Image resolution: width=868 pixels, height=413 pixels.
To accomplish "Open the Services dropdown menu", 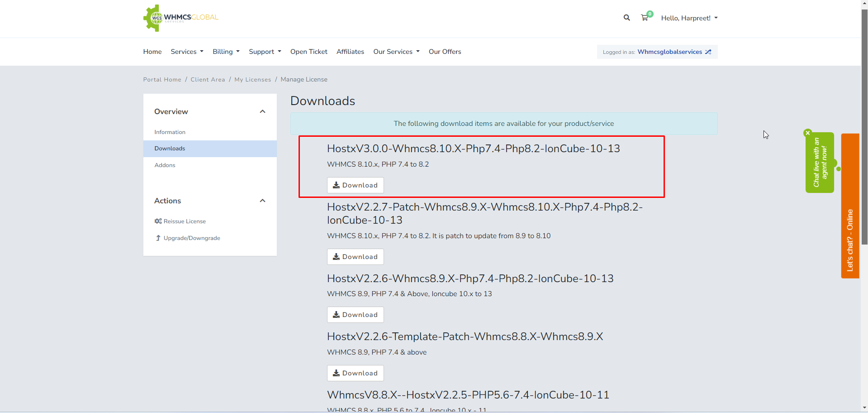I will pos(187,52).
